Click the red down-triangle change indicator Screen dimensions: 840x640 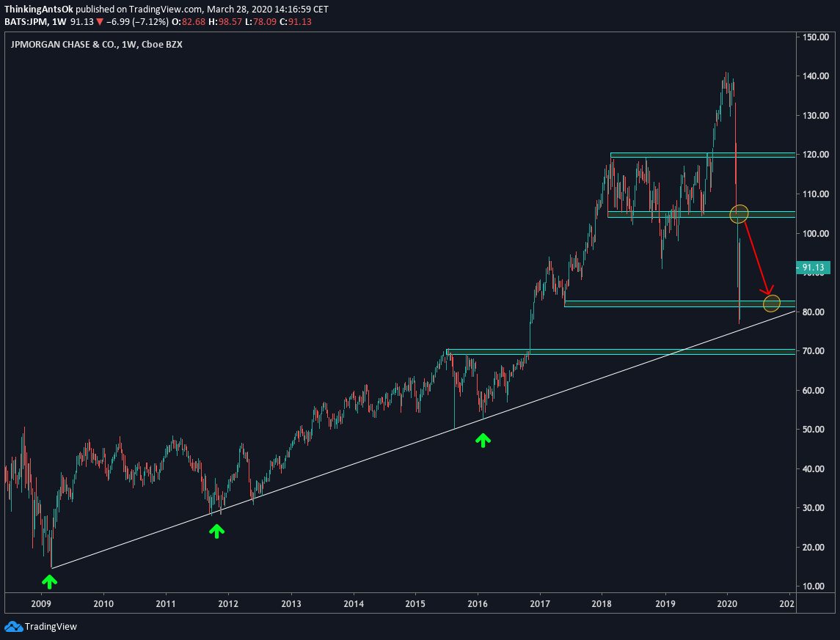tap(101, 22)
